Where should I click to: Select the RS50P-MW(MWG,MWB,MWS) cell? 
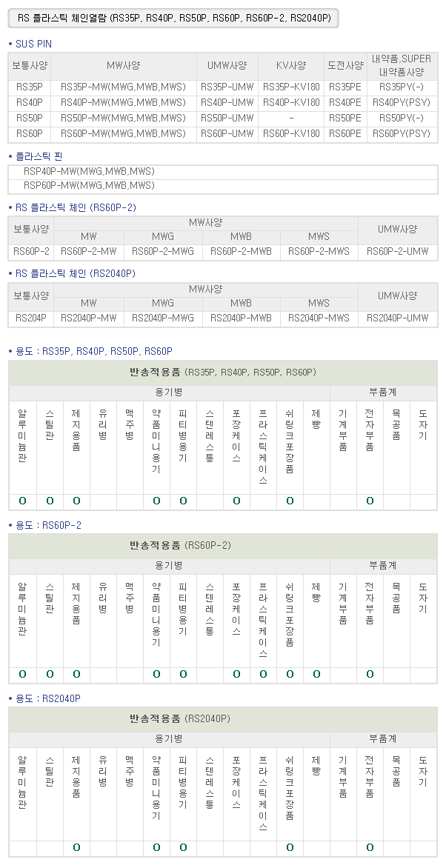[x=123, y=118]
